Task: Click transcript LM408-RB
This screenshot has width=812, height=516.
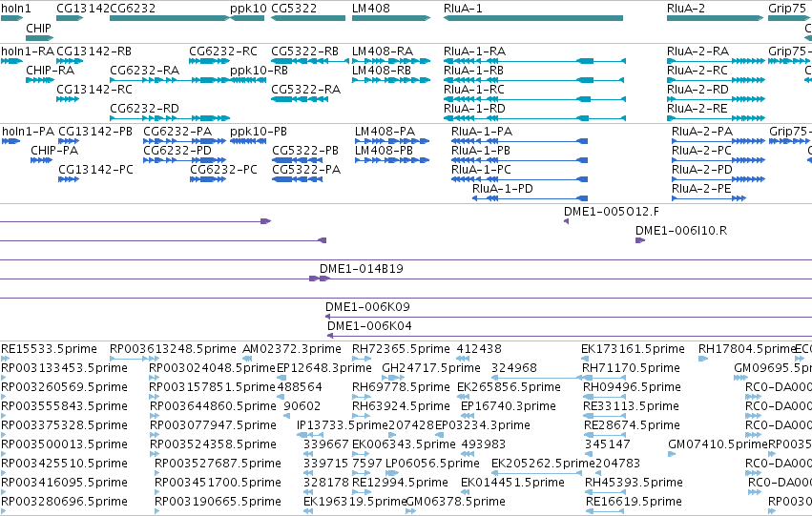Action: (382, 71)
